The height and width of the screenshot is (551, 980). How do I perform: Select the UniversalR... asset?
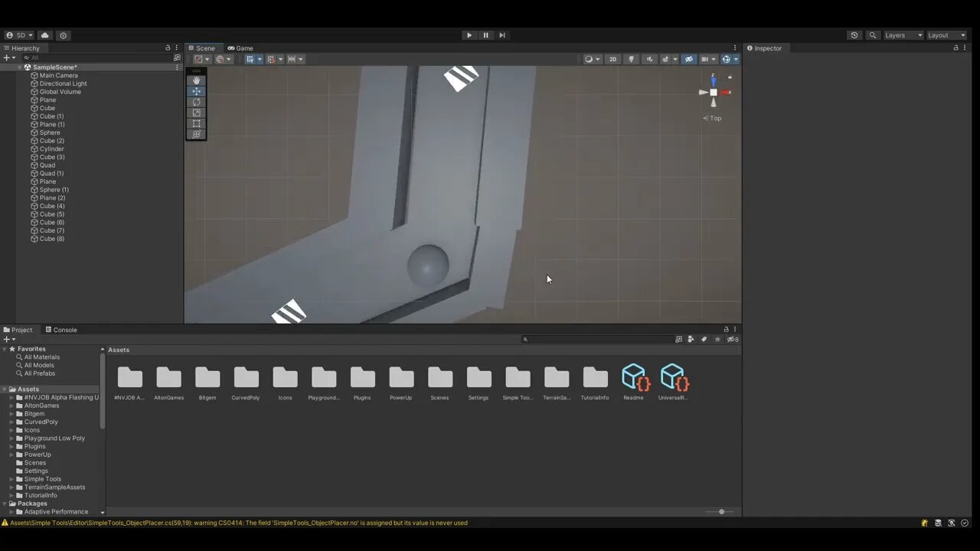[x=673, y=382]
